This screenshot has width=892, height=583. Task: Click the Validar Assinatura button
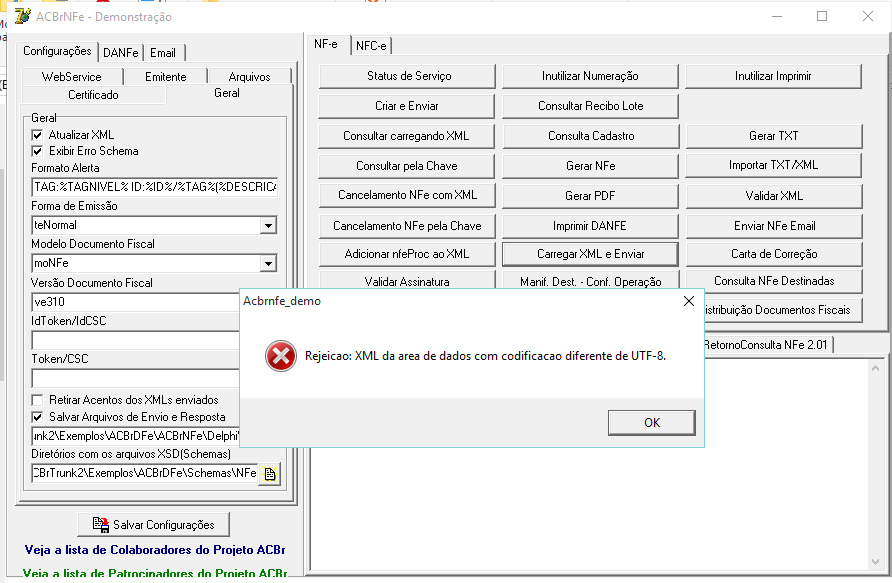point(407,281)
